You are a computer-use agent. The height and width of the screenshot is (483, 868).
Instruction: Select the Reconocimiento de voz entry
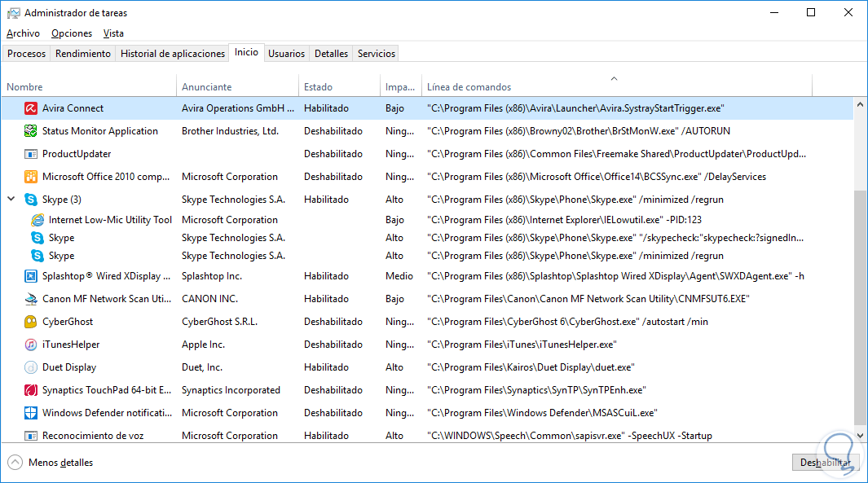[x=93, y=436]
